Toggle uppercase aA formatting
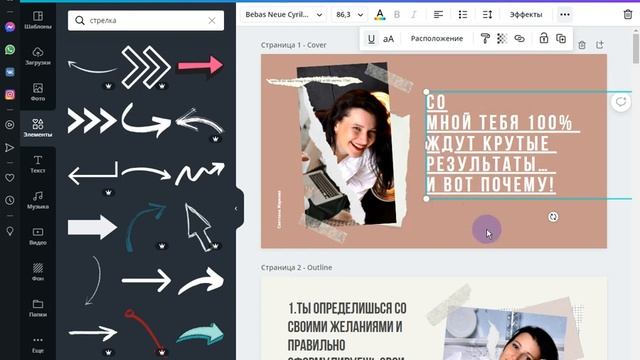The height and width of the screenshot is (360, 640). tap(389, 39)
